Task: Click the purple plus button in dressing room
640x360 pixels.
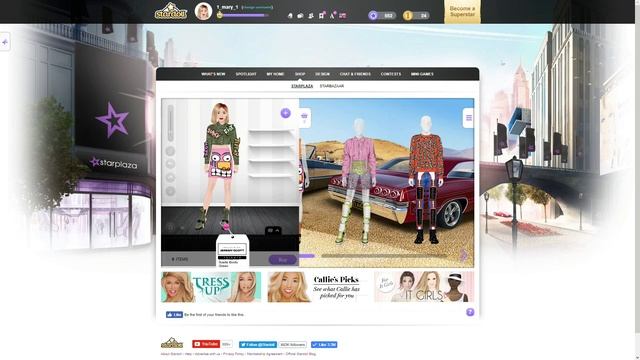Action: 285,113
